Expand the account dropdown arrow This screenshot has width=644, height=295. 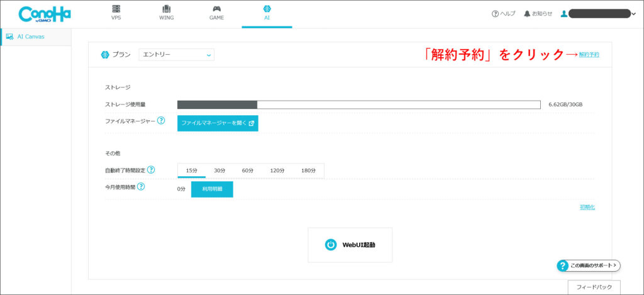click(633, 14)
